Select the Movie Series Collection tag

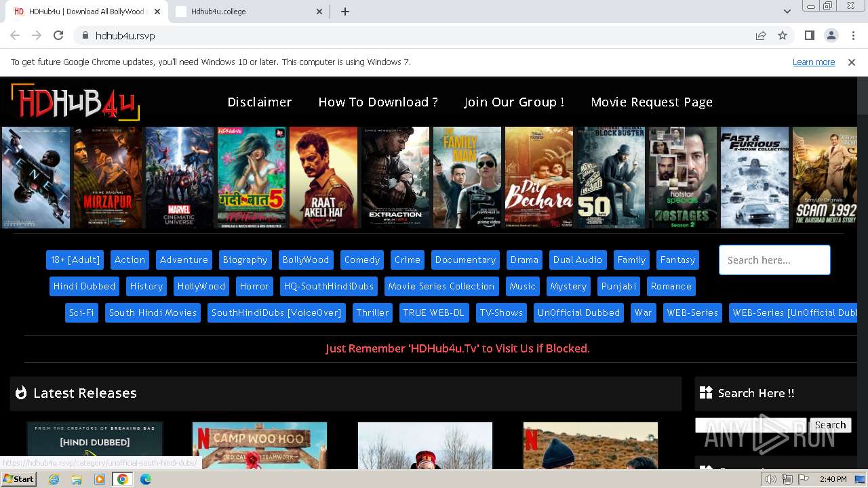coord(441,286)
